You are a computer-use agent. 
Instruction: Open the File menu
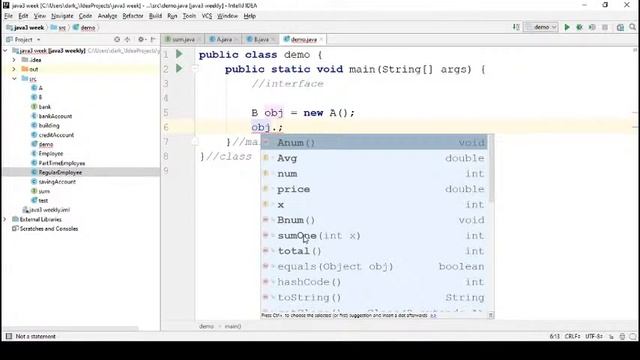[x=9, y=16]
